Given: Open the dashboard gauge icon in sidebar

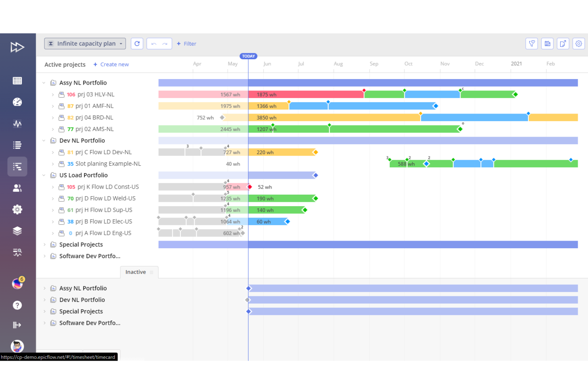Looking at the screenshot, I should 17,102.
